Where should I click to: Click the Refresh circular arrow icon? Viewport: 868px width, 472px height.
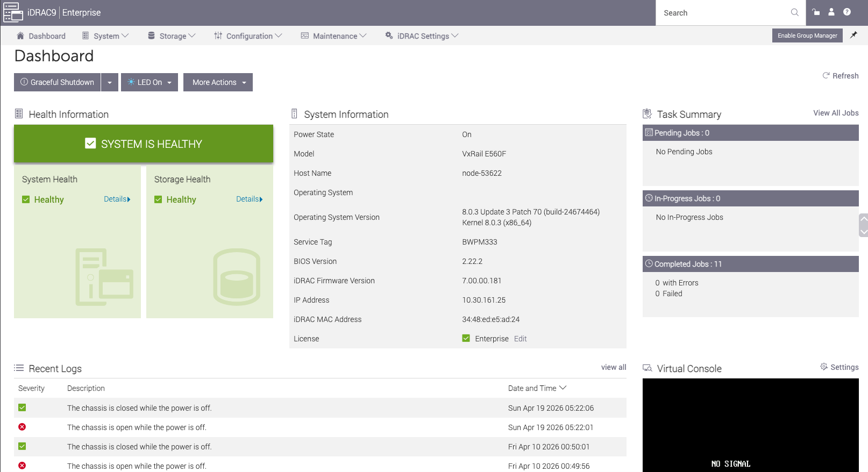click(x=826, y=76)
